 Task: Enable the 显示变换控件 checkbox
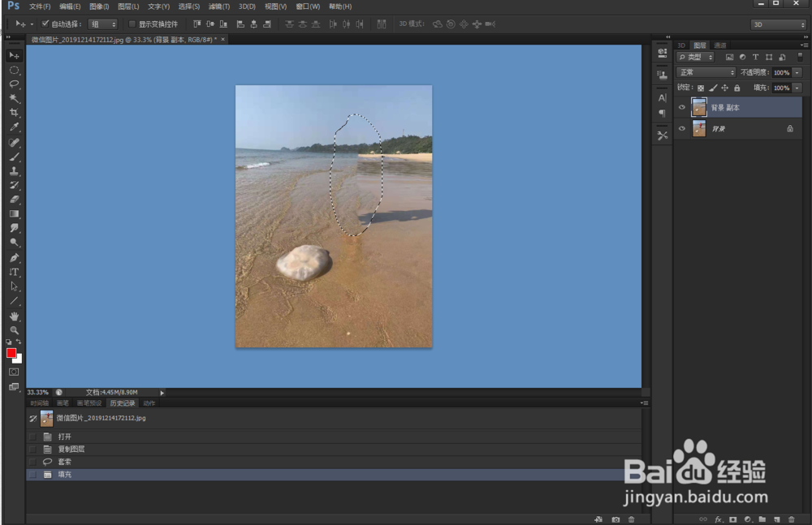tap(132, 24)
